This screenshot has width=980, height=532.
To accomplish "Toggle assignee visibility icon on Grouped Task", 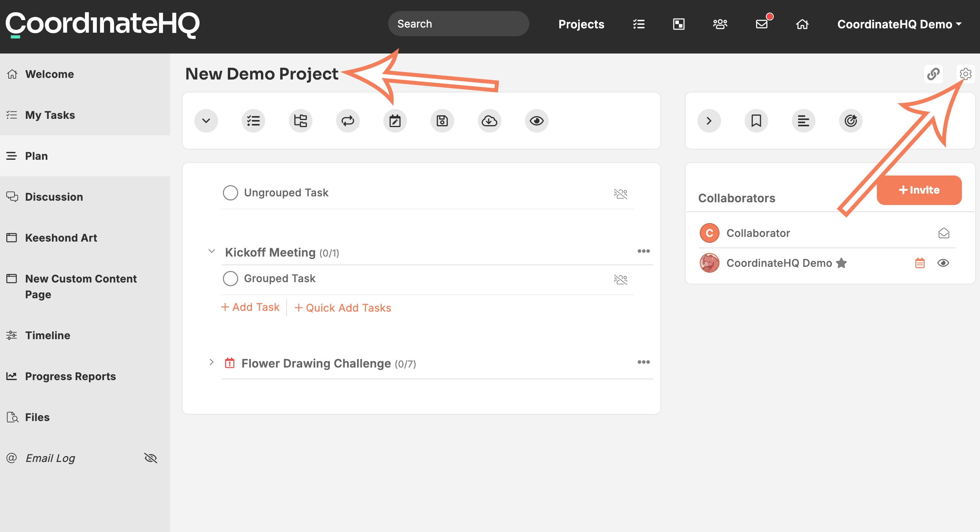I will click(x=621, y=279).
